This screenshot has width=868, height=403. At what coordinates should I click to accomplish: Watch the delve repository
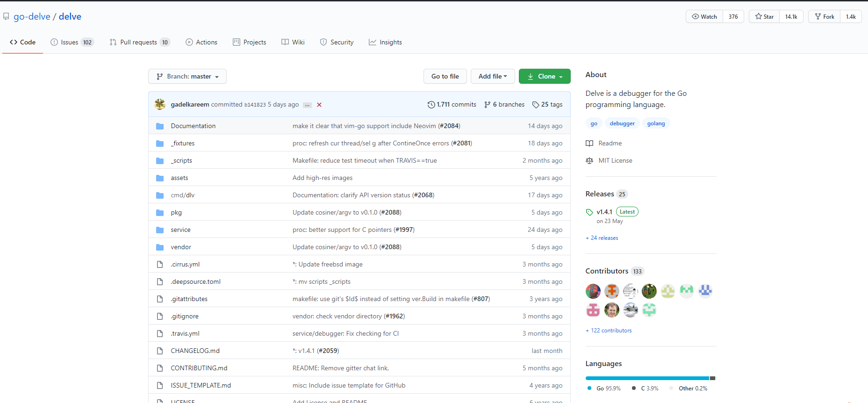point(704,16)
